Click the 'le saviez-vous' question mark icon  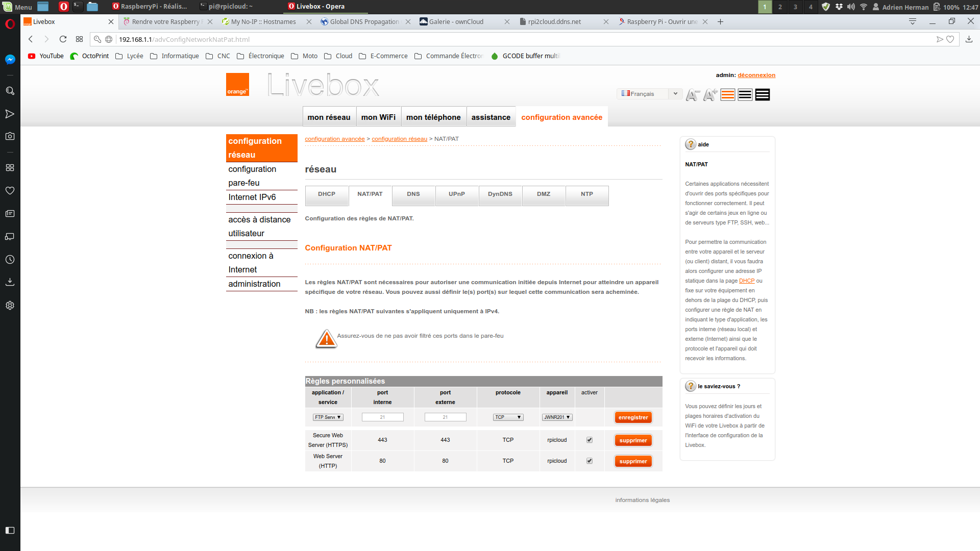tap(691, 386)
